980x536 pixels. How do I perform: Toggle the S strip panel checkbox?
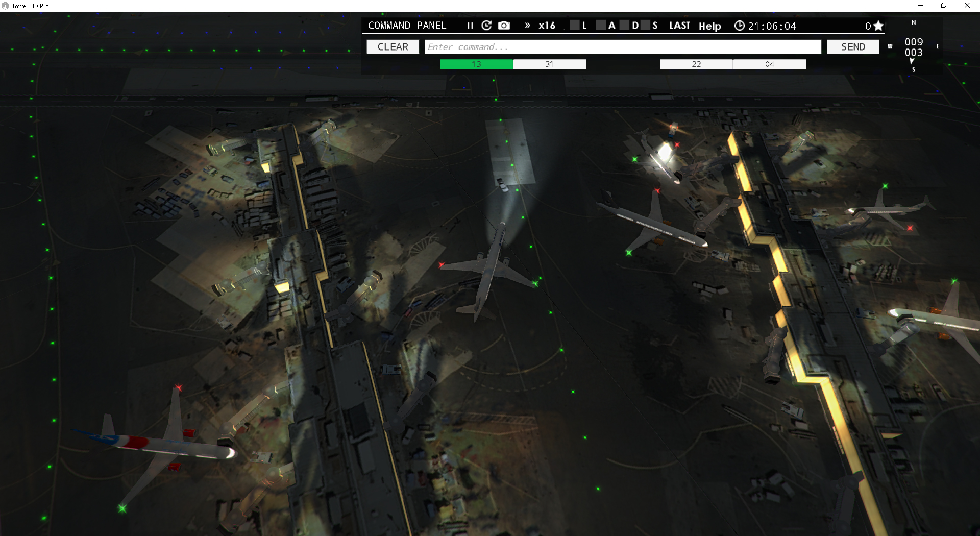pos(645,25)
